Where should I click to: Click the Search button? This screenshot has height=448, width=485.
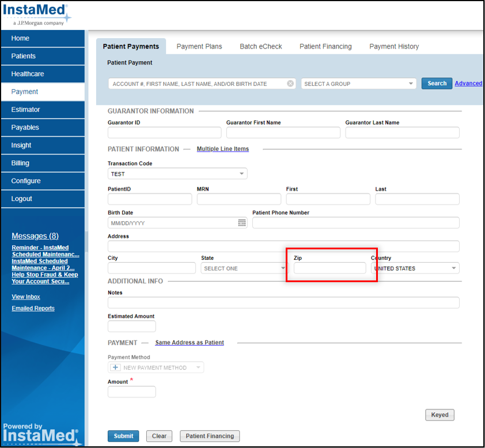click(437, 83)
